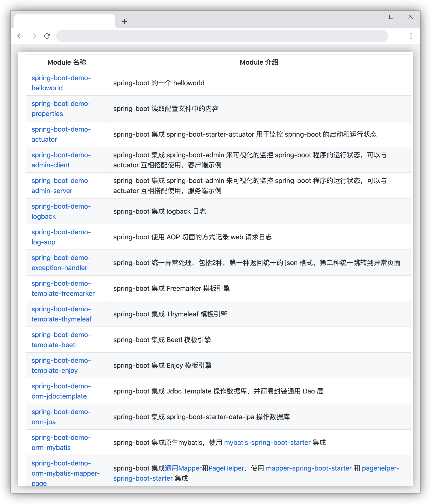Open the browser three-dot menu
This screenshot has height=504, width=431.
pyautogui.click(x=411, y=36)
